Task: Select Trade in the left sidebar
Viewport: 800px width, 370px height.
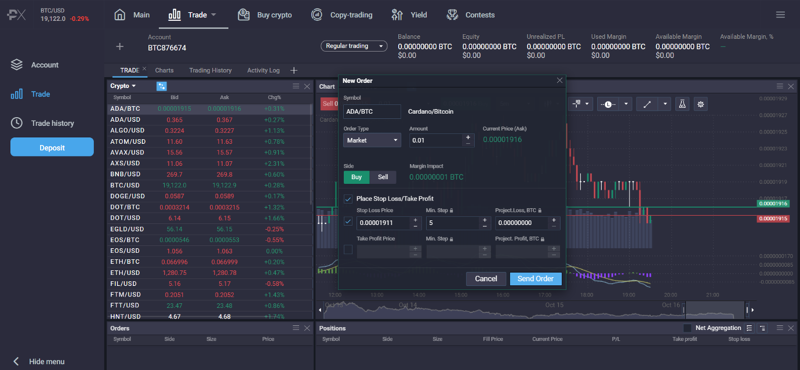Action: [x=31, y=94]
